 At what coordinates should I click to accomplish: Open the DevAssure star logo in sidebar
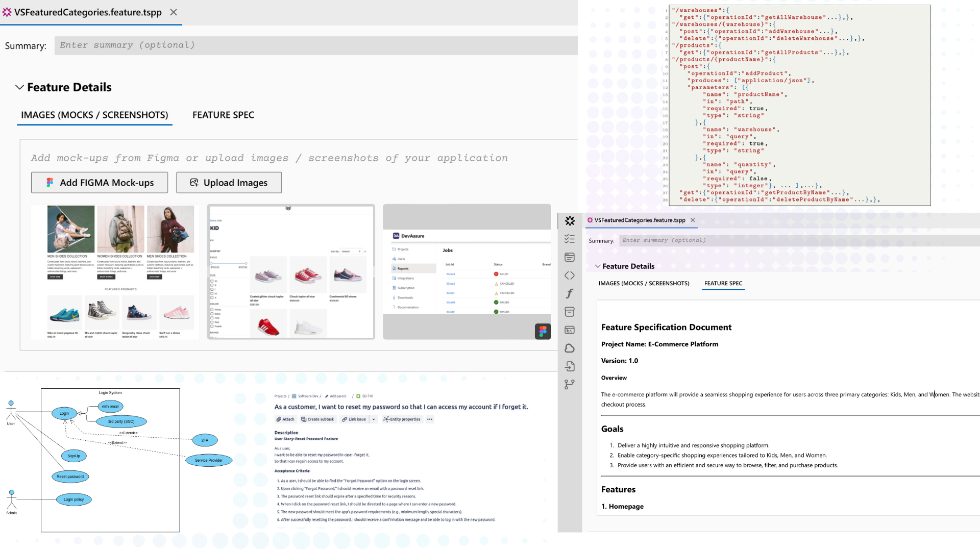point(570,220)
